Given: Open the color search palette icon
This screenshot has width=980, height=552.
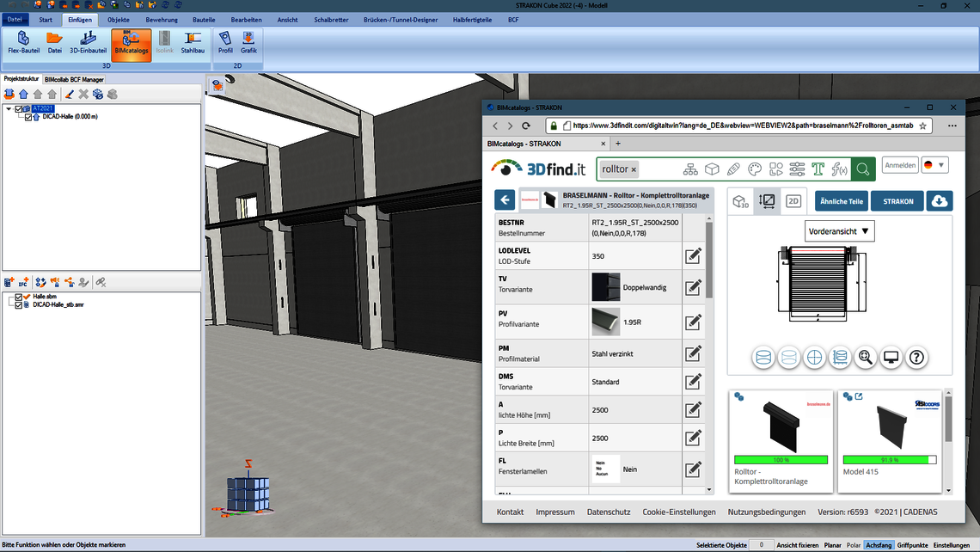Looking at the screenshot, I should (755, 169).
